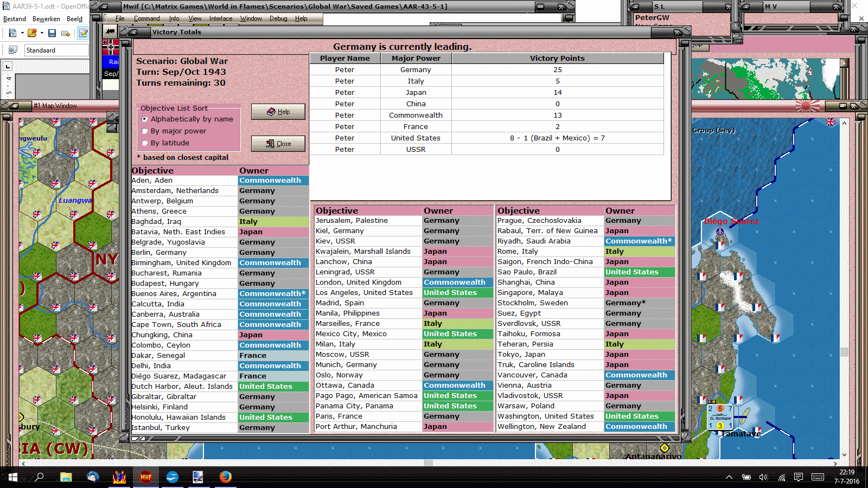Open Windows Start menu

[13, 477]
